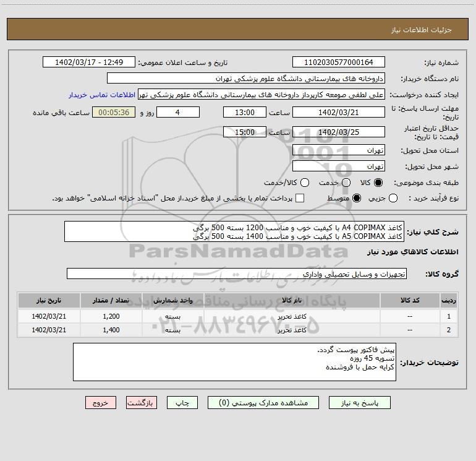
Task: Click the date cell in row 2
Action: point(49,330)
